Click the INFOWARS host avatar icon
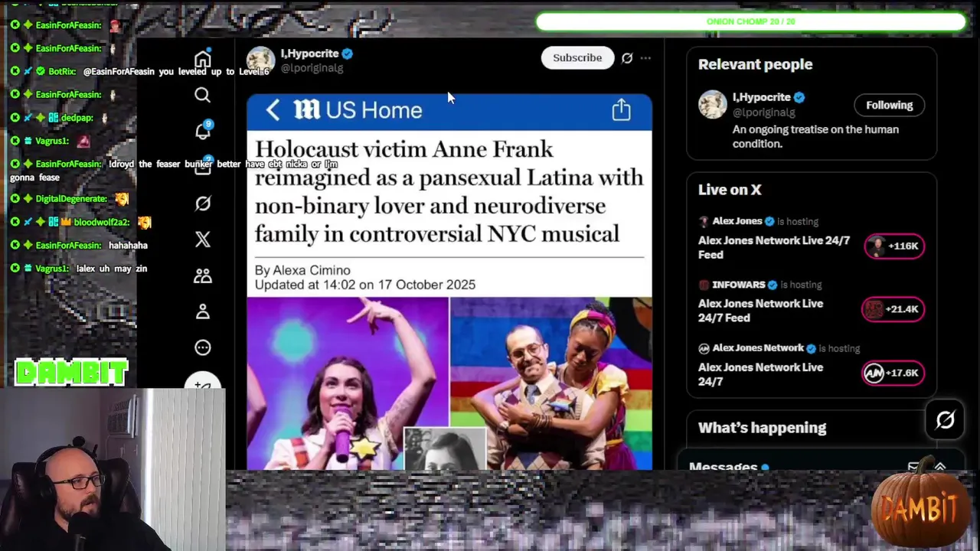The height and width of the screenshot is (551, 980). click(x=704, y=285)
